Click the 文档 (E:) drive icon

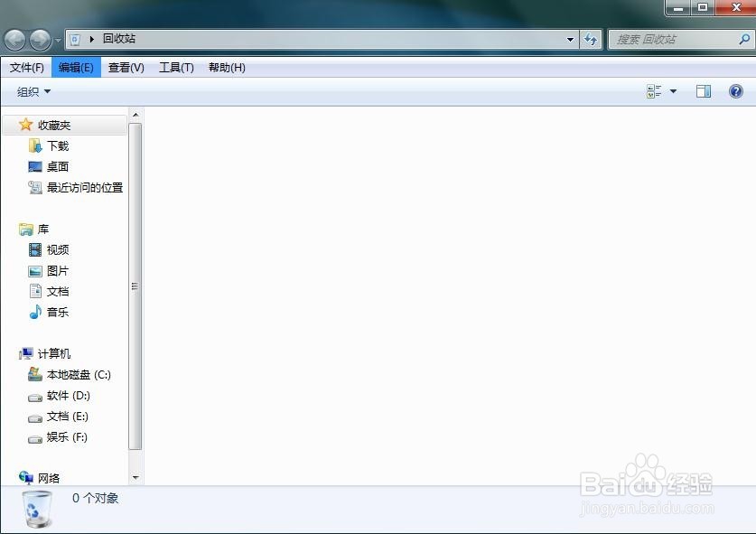tap(34, 418)
